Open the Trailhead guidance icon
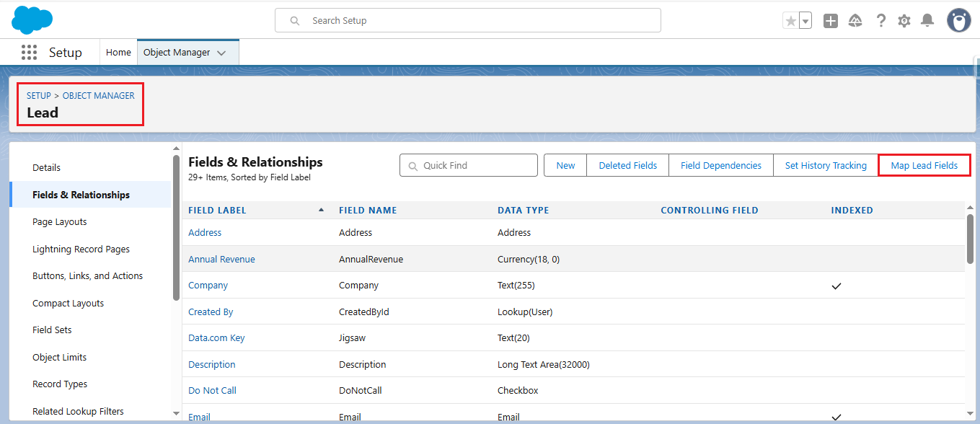980x424 pixels. 855,21
